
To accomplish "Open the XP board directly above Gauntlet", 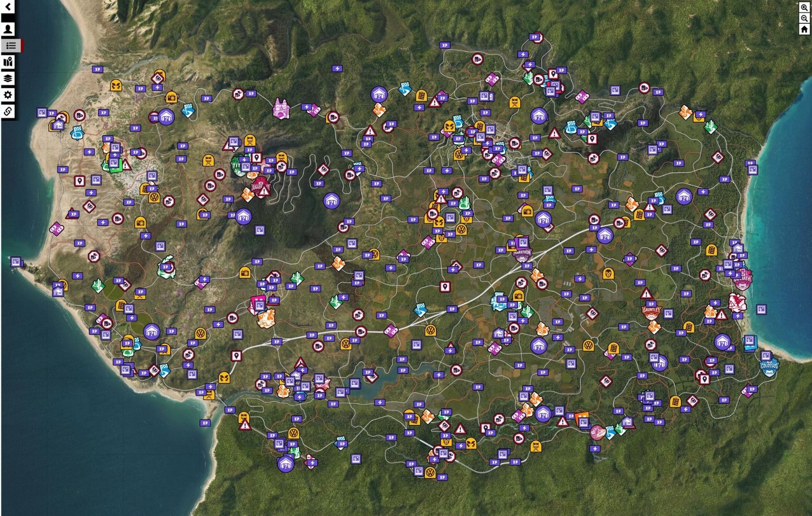I will tap(650, 304).
